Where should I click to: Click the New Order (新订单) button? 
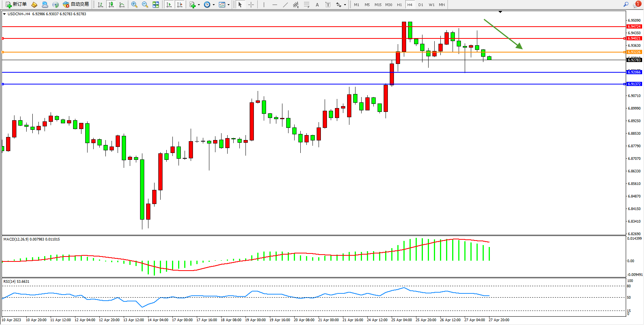tap(16, 5)
